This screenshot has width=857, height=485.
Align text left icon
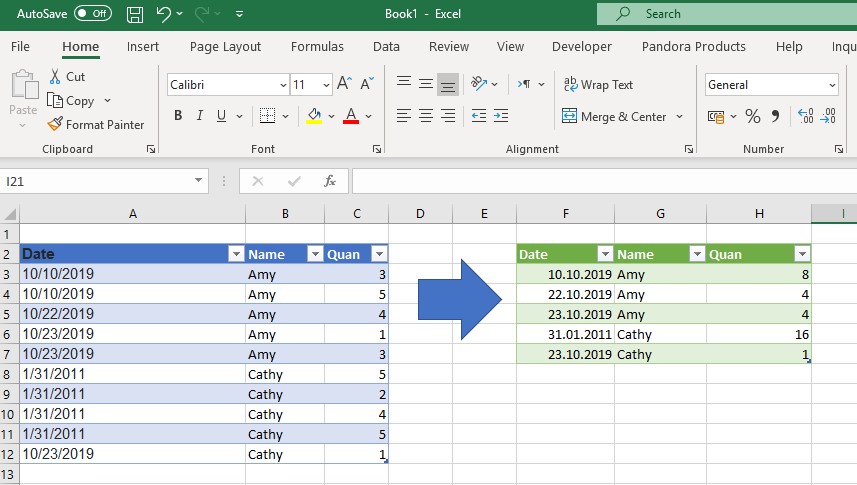404,115
